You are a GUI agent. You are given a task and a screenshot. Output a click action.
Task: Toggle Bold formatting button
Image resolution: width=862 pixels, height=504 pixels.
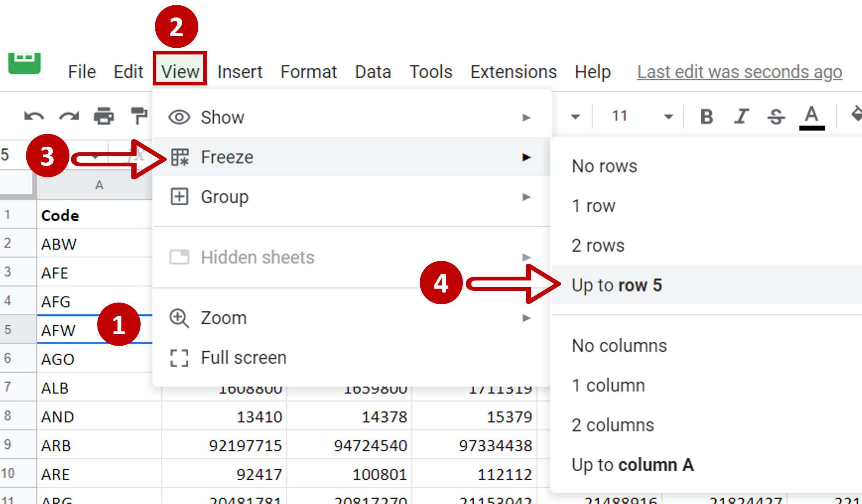click(707, 116)
